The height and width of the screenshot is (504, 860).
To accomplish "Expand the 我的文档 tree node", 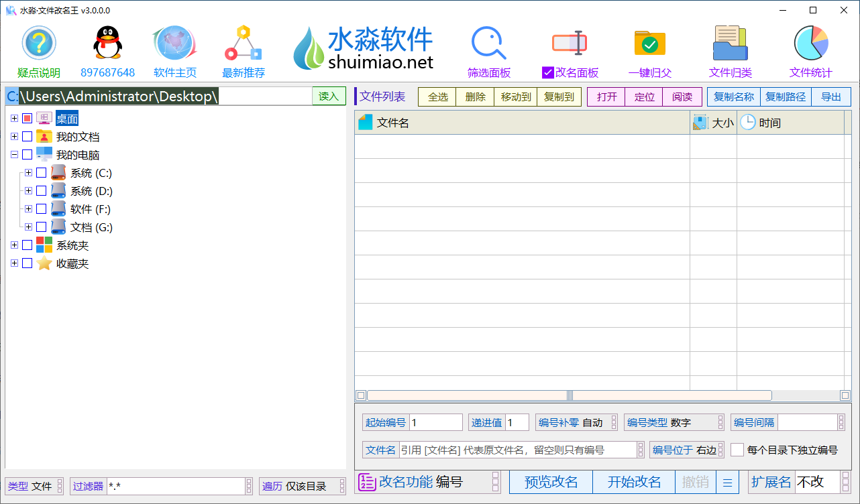I will tap(14, 137).
